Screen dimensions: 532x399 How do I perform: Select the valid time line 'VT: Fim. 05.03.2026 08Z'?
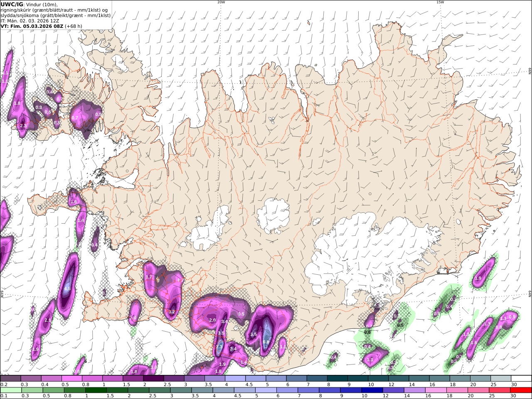coord(32,26)
